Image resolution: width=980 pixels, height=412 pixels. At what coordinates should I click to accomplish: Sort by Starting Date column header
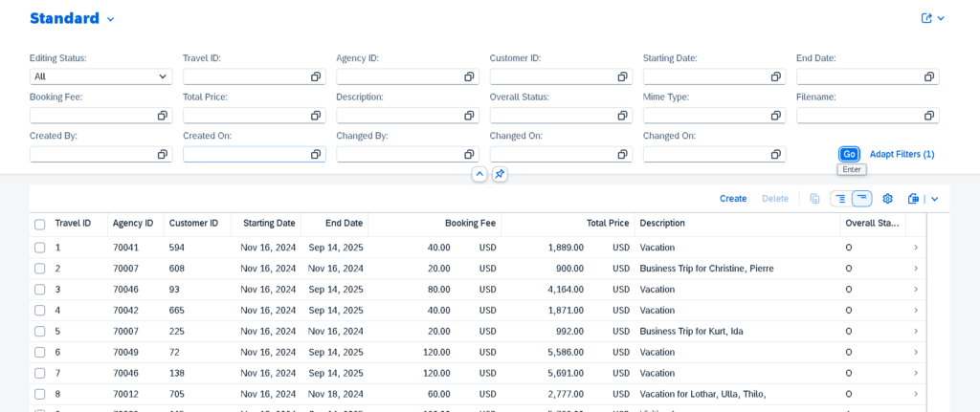268,224
